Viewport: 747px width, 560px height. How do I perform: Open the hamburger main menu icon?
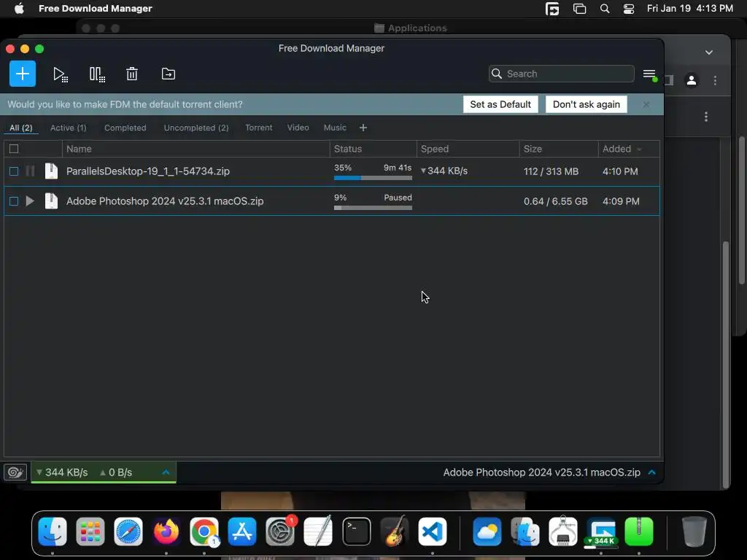(x=649, y=74)
